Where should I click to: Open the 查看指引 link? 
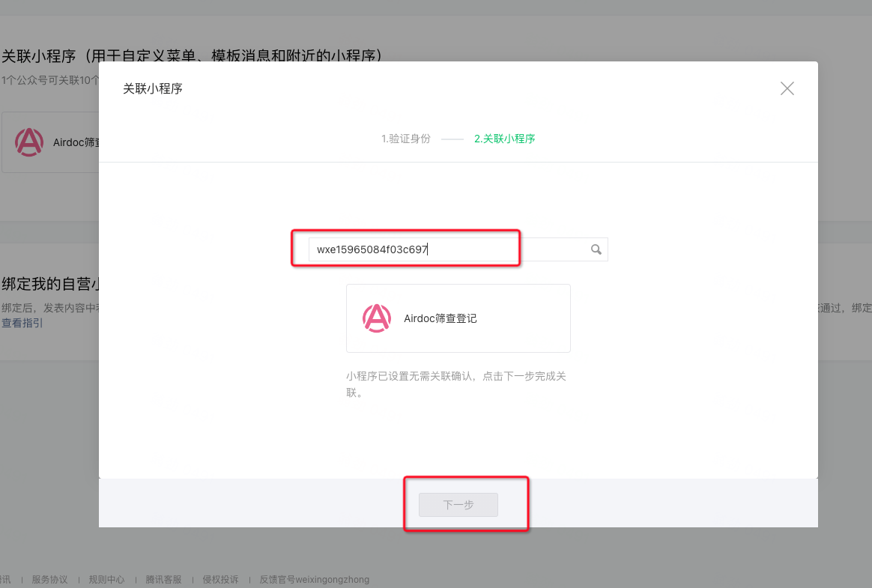pyautogui.click(x=22, y=323)
